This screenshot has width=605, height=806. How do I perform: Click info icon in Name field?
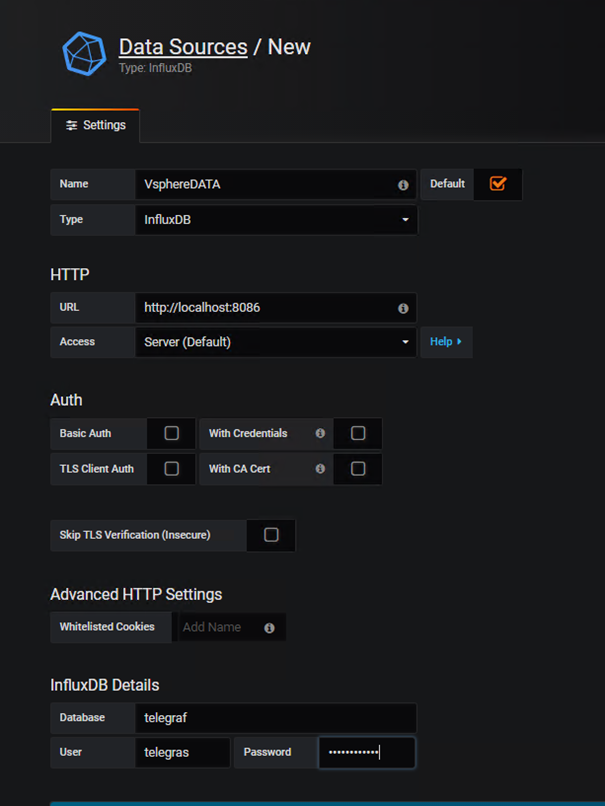click(x=403, y=185)
